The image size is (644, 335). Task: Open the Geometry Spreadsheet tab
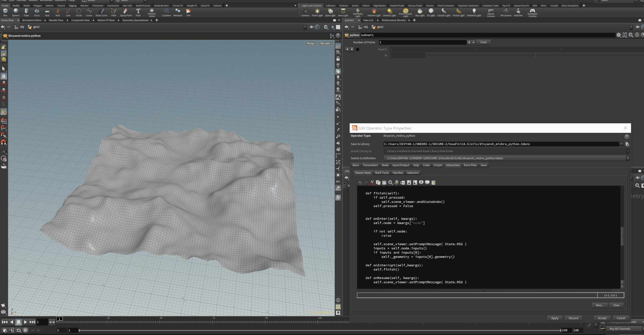pos(135,20)
